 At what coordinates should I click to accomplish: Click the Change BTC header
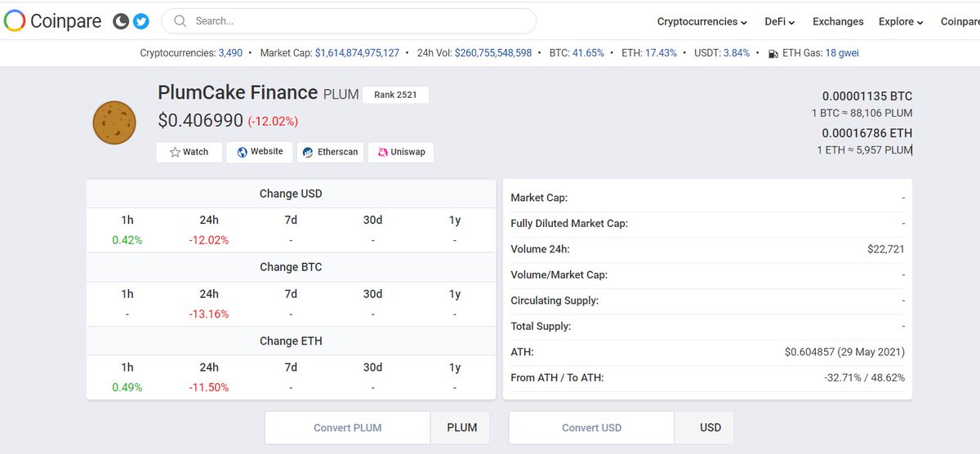point(291,267)
